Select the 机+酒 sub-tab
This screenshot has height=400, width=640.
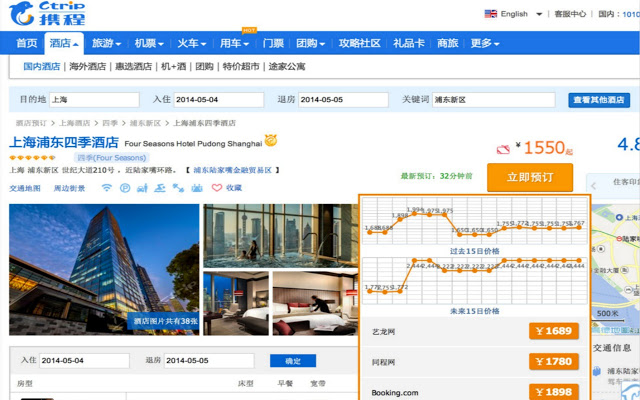point(173,67)
